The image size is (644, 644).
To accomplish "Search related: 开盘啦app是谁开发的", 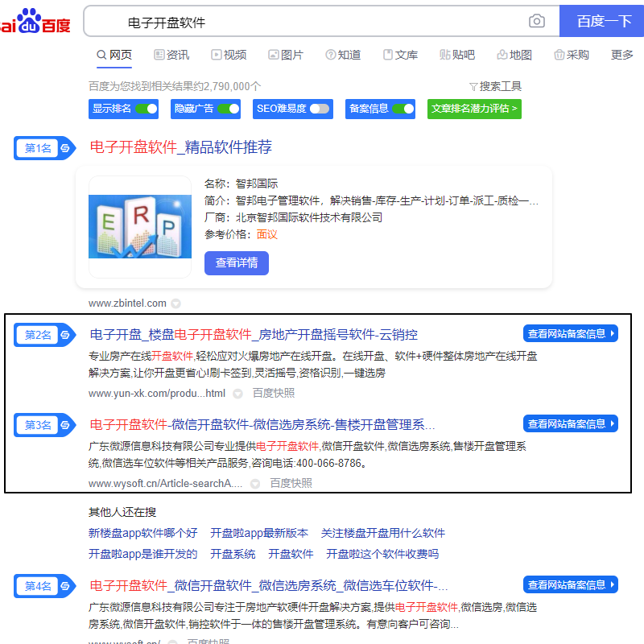I will click(143, 554).
